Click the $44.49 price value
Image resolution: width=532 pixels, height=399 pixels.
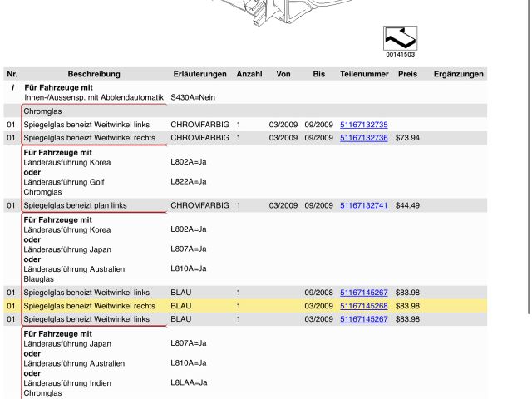pos(407,205)
